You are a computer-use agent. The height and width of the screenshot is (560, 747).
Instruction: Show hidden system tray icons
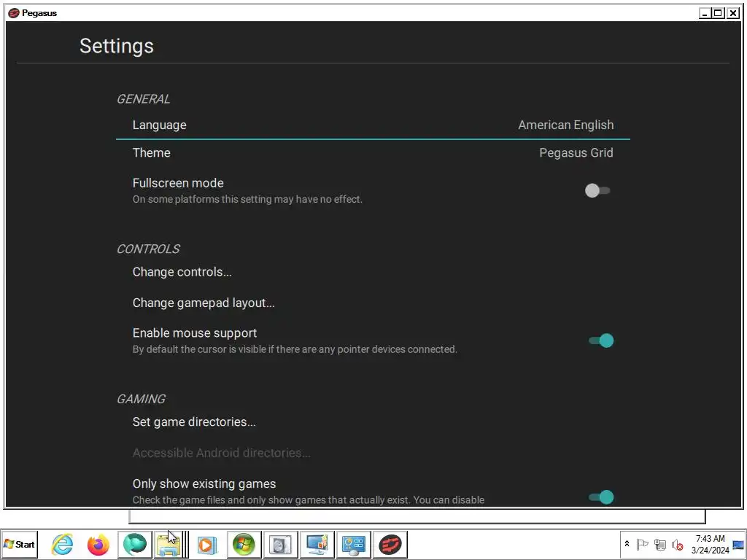click(627, 544)
